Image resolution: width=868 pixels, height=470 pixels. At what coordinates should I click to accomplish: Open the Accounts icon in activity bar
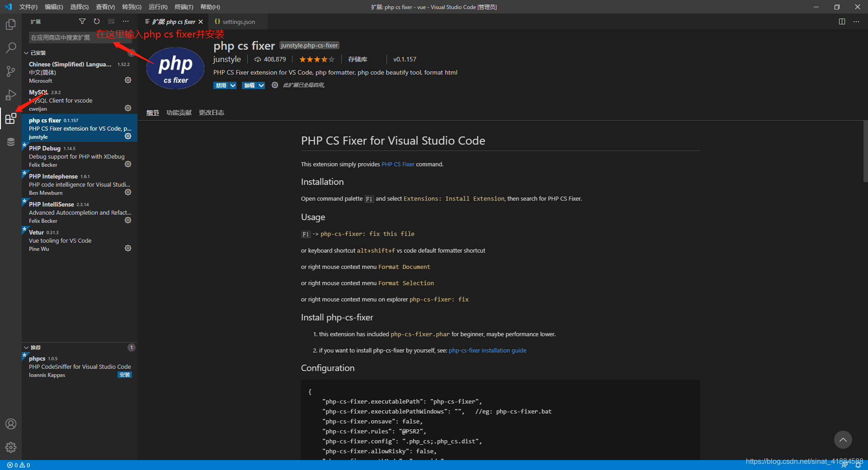click(x=11, y=424)
